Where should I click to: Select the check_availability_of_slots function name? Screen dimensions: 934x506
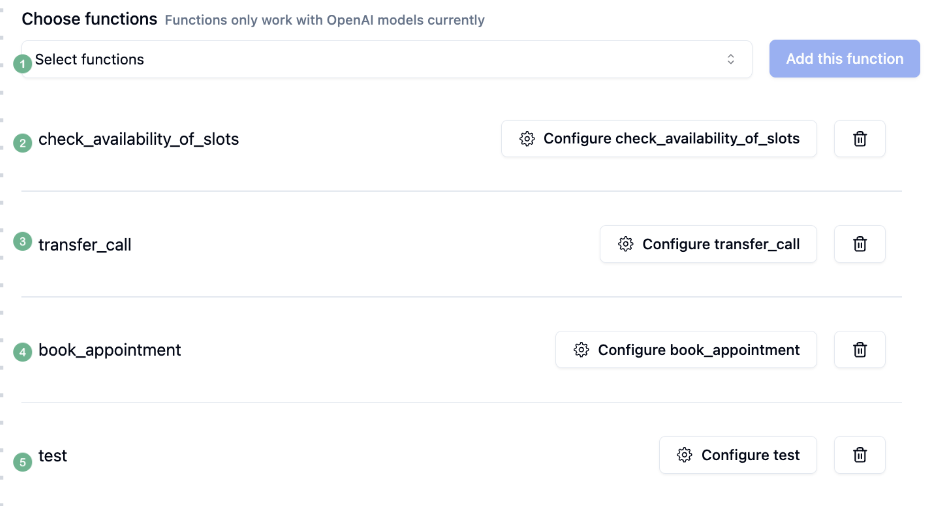[x=138, y=139]
